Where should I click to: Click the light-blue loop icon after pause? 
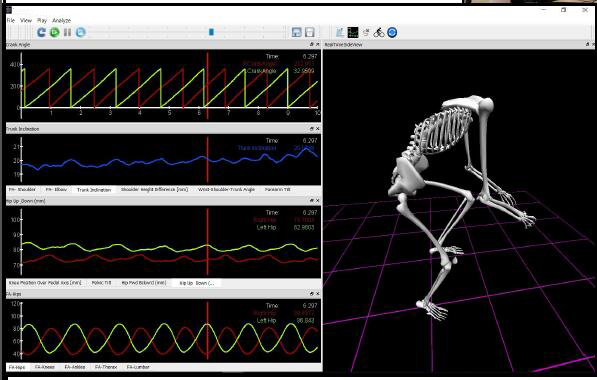point(80,33)
